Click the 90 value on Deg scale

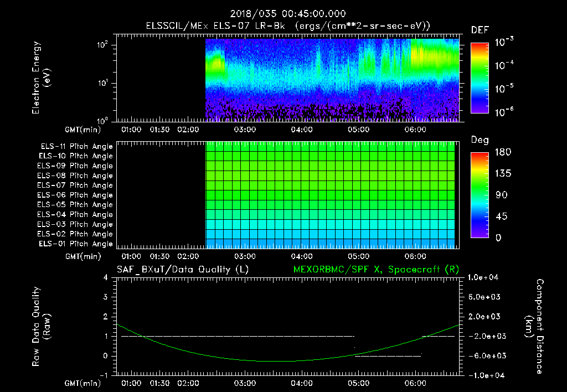tap(502, 195)
